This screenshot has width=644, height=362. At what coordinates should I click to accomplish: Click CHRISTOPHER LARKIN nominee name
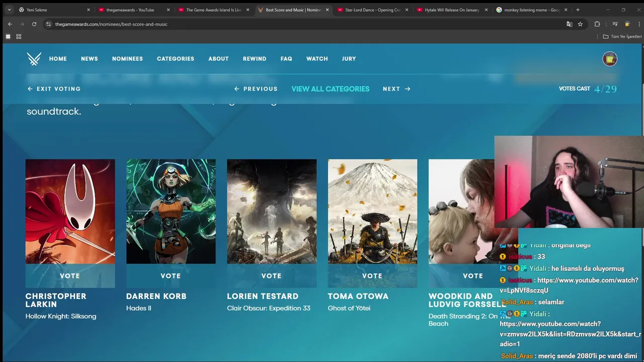pyautogui.click(x=56, y=300)
